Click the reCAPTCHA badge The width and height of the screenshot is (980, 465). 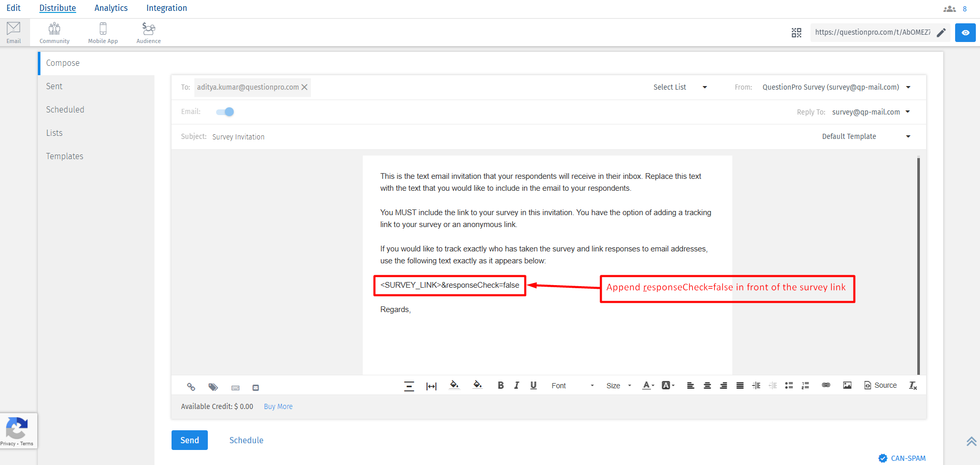19,431
